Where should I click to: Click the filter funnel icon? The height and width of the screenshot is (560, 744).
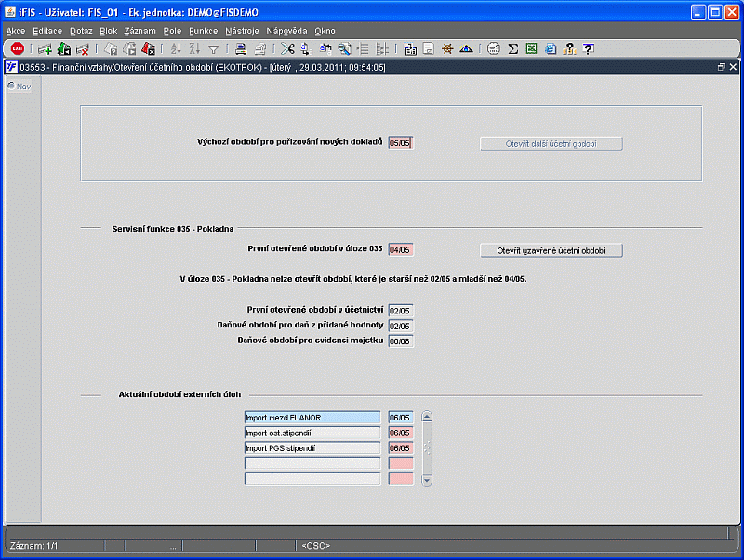tap(214, 49)
